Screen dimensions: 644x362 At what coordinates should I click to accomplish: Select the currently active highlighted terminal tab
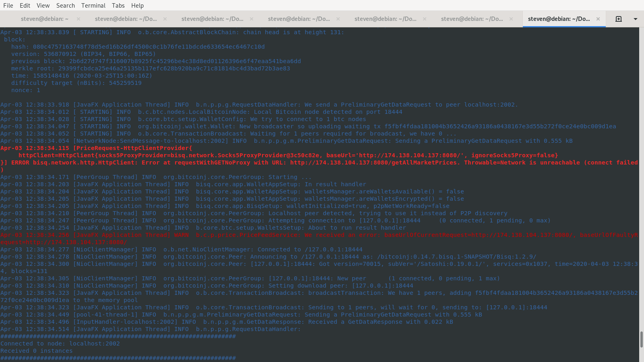point(559,19)
